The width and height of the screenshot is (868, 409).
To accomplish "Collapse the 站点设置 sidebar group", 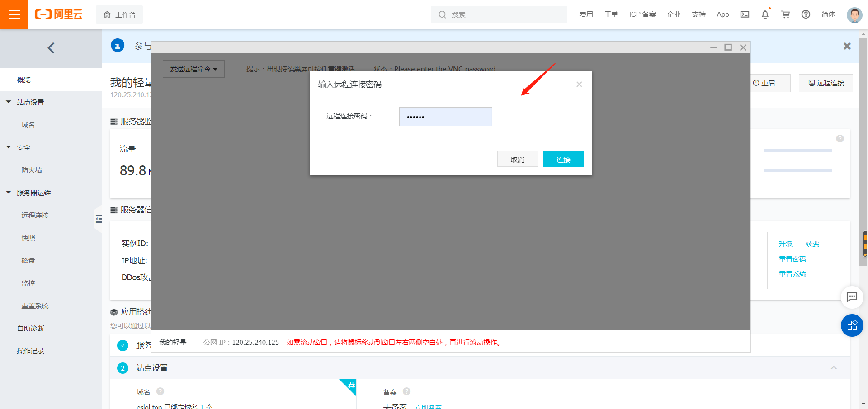I will (9, 102).
